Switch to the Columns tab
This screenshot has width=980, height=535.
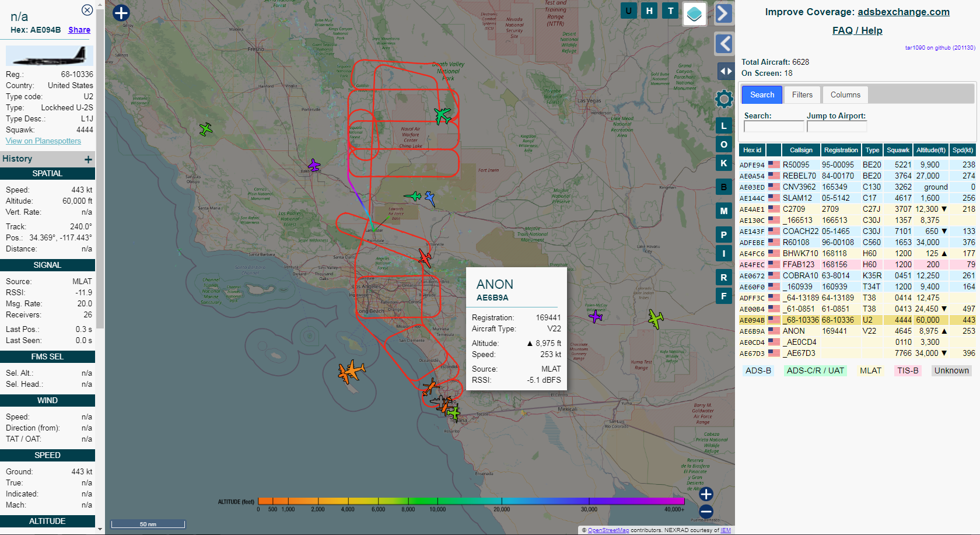[845, 95]
